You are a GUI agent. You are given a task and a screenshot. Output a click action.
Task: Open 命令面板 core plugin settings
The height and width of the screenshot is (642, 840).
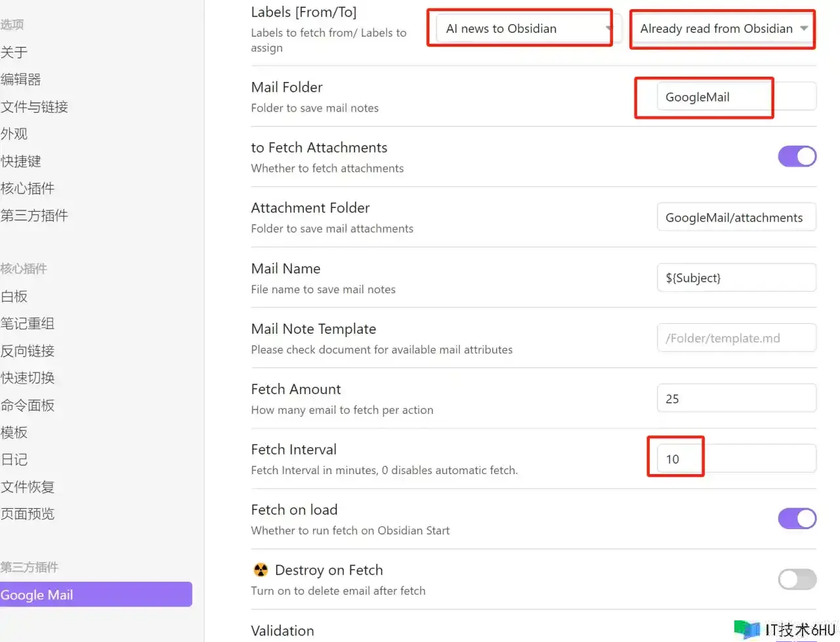coord(28,405)
